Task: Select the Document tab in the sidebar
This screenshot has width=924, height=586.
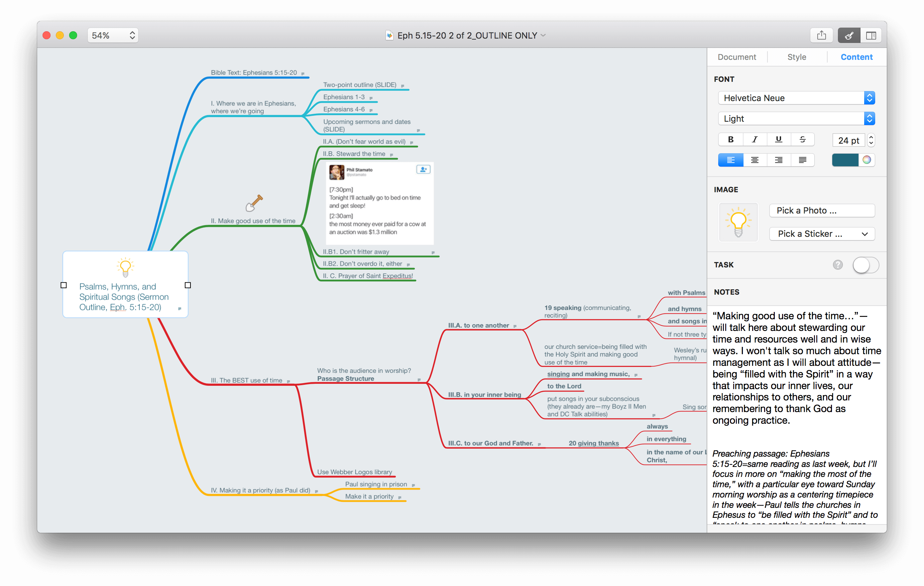Action: 737,57
